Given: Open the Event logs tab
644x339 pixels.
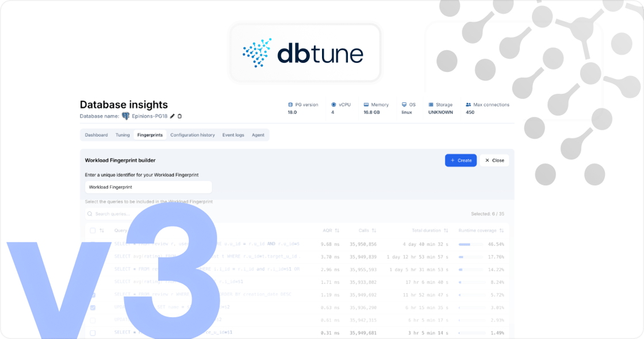Looking at the screenshot, I should (x=233, y=135).
